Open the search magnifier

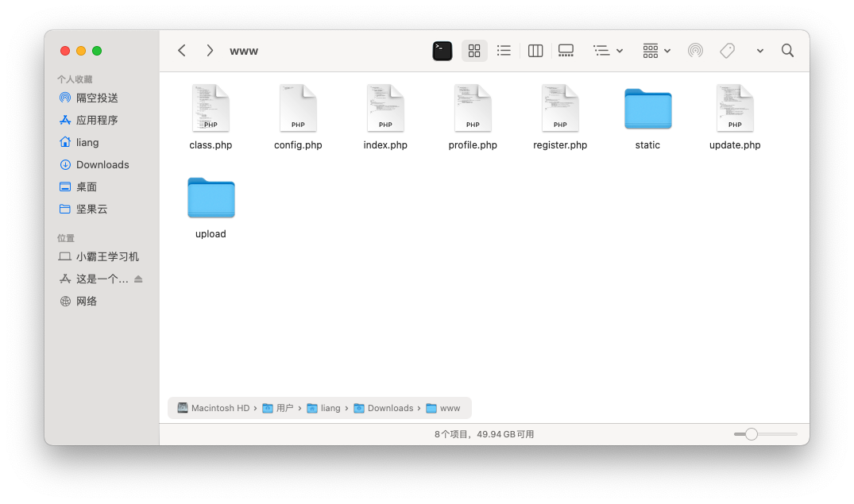click(787, 51)
